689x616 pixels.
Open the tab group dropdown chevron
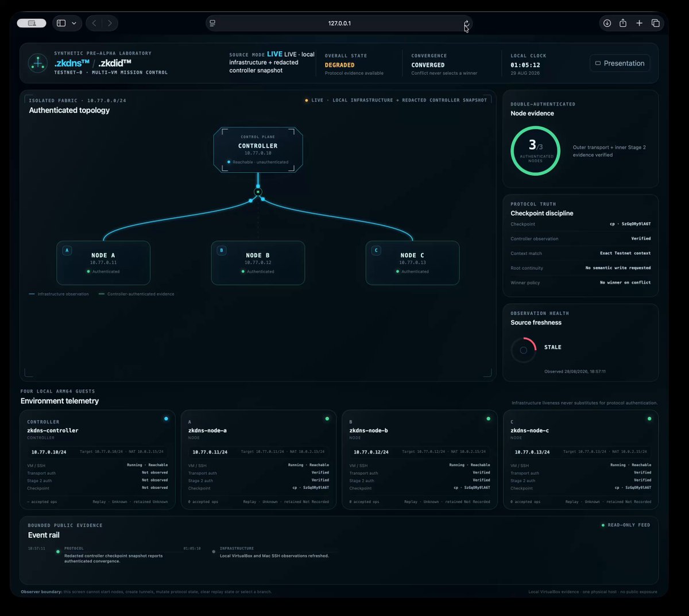coord(73,24)
